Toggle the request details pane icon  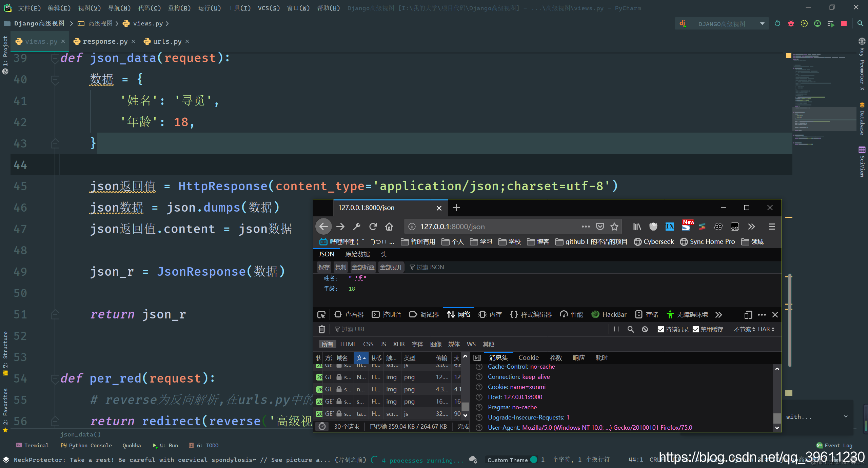click(x=477, y=358)
